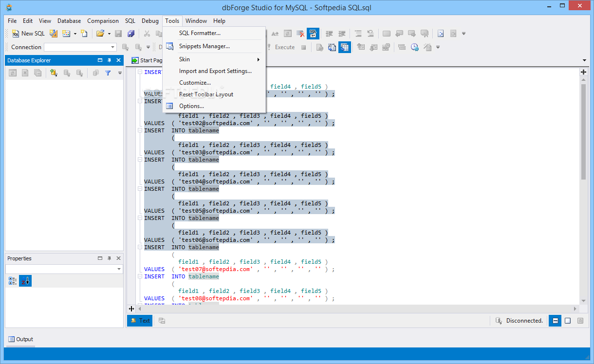594x364 pixels.
Task: Click the collapse pane icon in status bar
Action: point(580,321)
